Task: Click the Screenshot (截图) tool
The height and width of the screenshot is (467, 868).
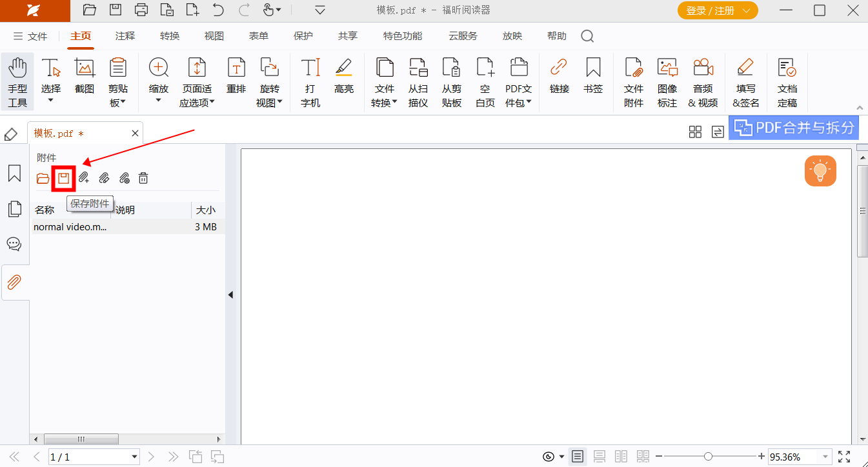Action: (x=85, y=76)
